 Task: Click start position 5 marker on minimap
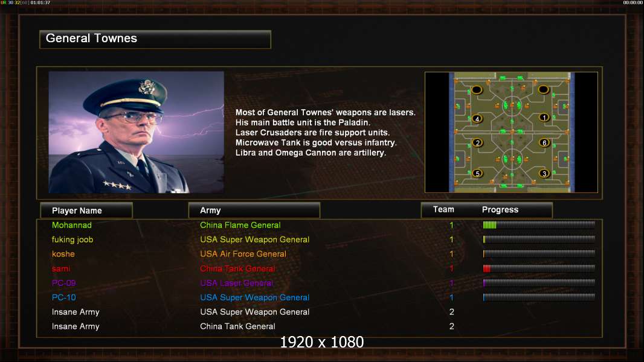[477, 173]
